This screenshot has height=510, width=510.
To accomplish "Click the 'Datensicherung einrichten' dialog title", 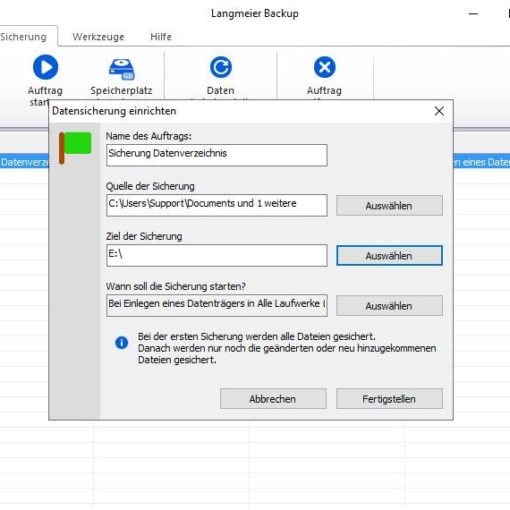I will tap(114, 111).
